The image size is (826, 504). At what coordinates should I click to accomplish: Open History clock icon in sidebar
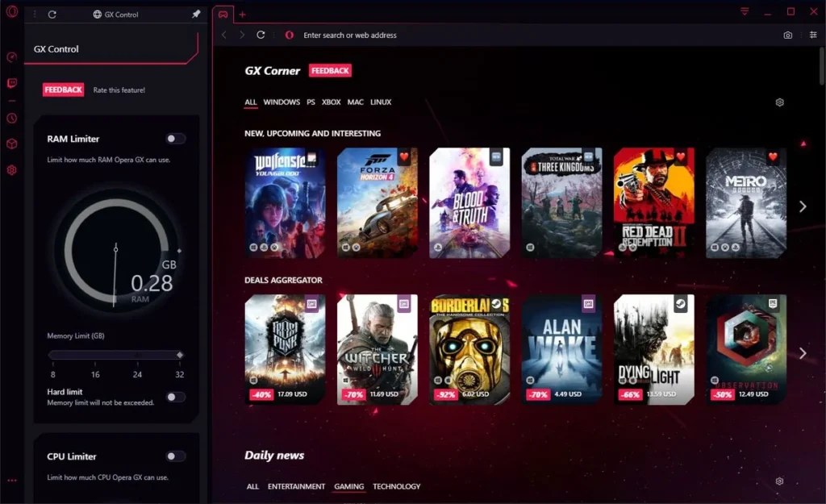(x=11, y=119)
